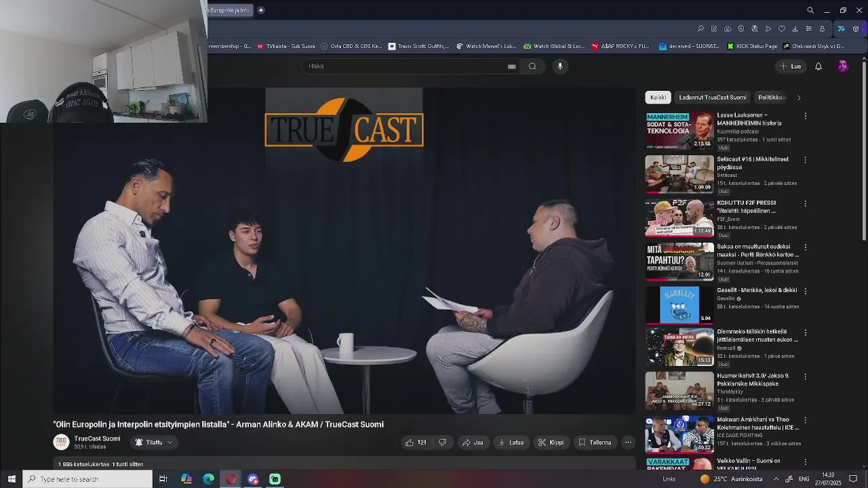Open options menu for Setäcast #16 video
868x488 pixels.
point(805,160)
